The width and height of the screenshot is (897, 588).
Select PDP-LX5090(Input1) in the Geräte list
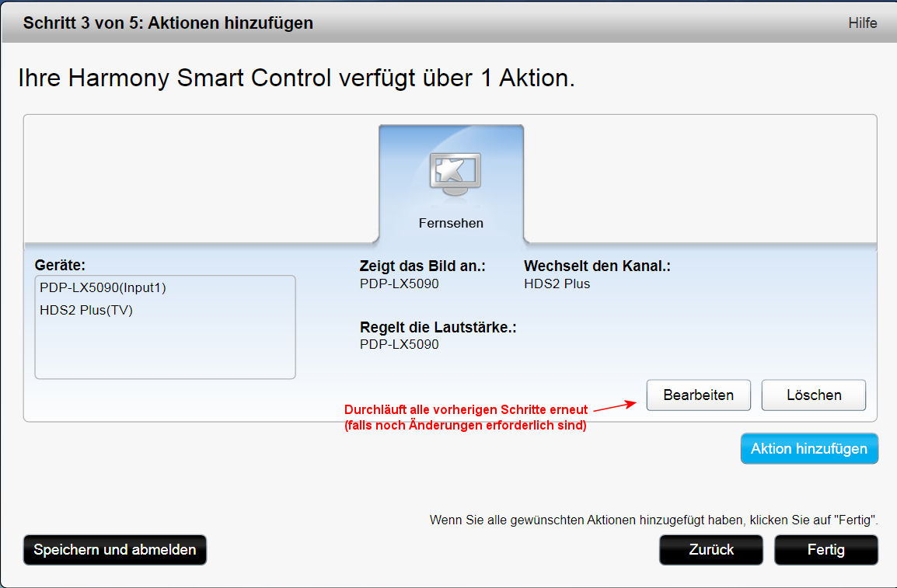click(x=103, y=287)
